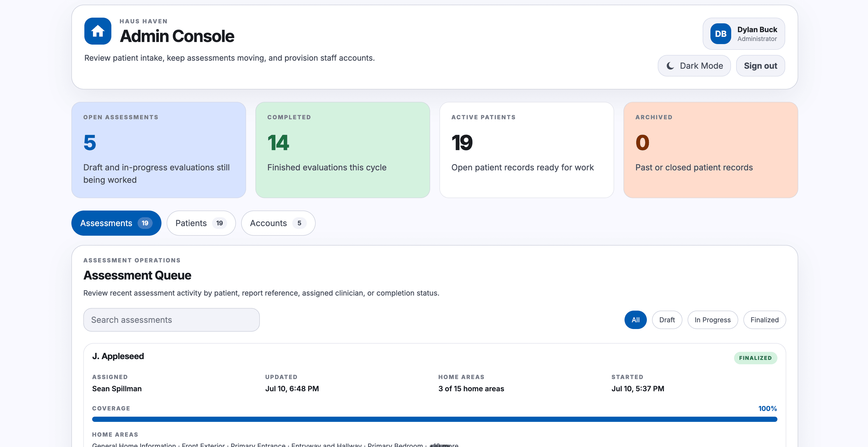Click the DB user avatar

[720, 34]
